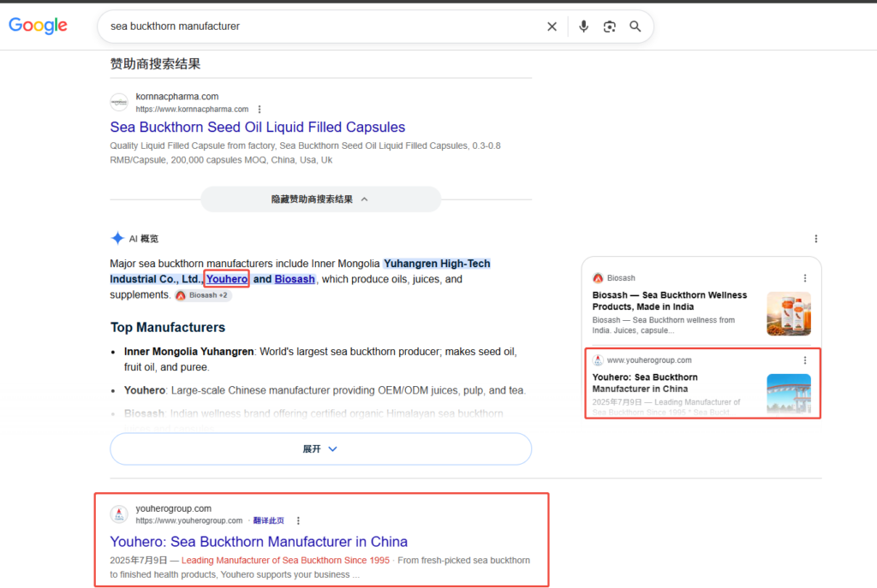Open AI overview three-dot options menu
Viewport: 877px width, 588px height.
815,239
